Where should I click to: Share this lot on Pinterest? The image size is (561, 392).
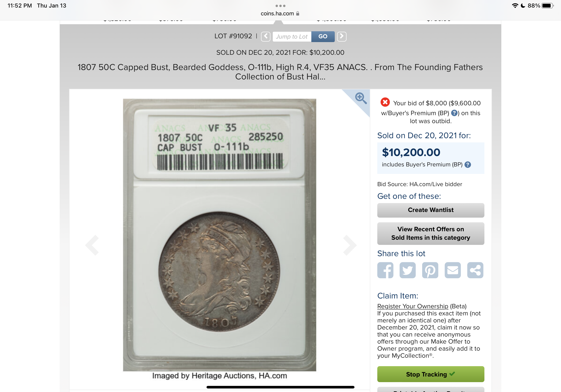point(430,270)
